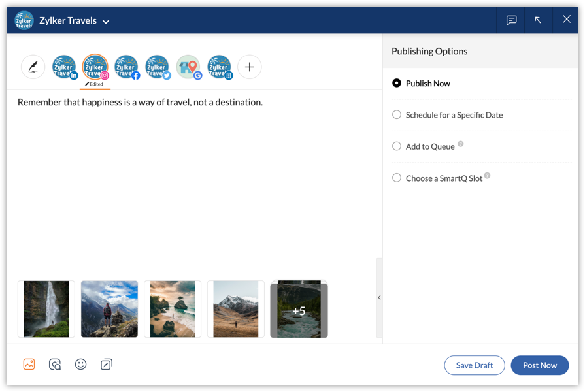Viewport: 585px width, 392px height.
Task: Select the compose-for-all quill icon
Action: coord(33,67)
